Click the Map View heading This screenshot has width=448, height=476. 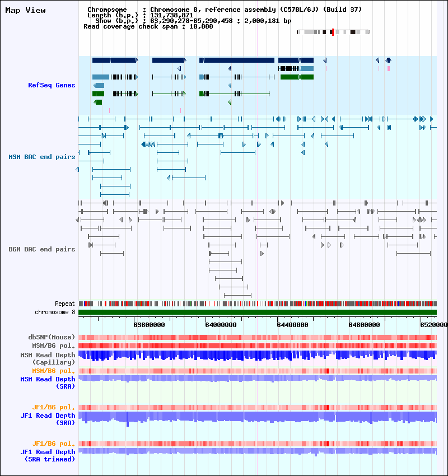pyautogui.click(x=26, y=10)
